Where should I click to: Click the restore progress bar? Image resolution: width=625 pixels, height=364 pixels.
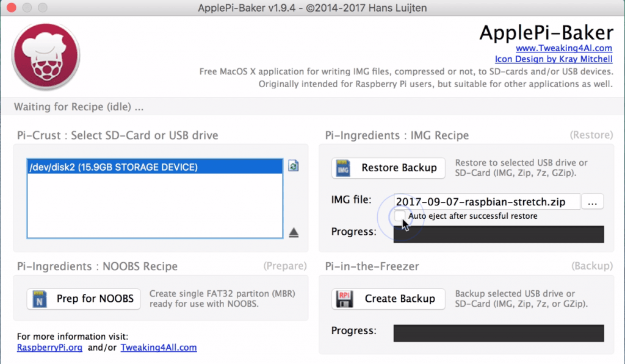point(498,234)
